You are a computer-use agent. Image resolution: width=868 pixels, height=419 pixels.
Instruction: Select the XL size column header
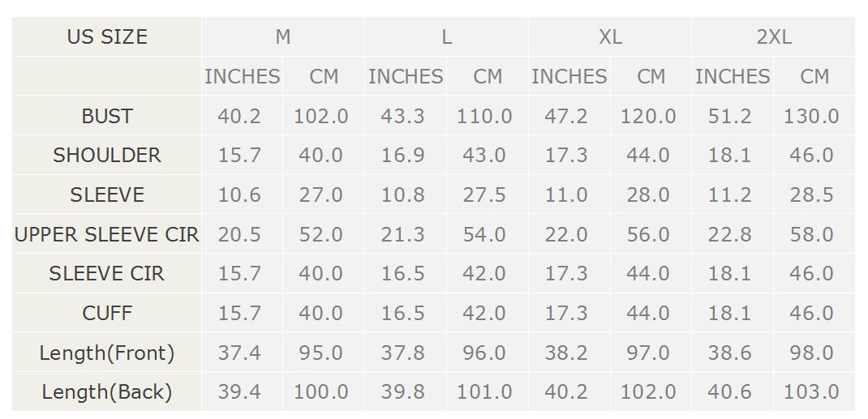tap(609, 36)
